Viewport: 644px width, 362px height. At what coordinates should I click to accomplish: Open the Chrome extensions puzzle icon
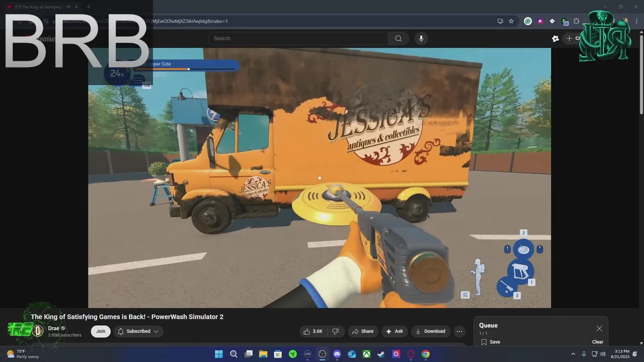577,21
